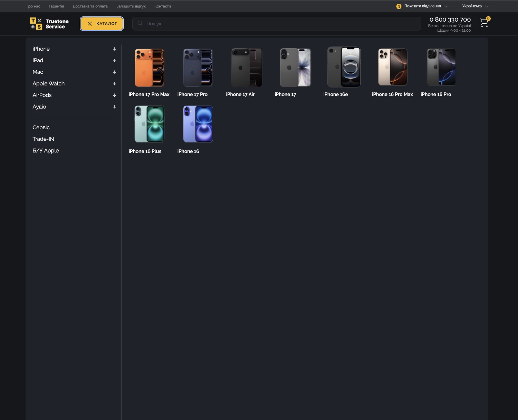Open the iPhone 16e product image
518x420 pixels.
pos(344,67)
